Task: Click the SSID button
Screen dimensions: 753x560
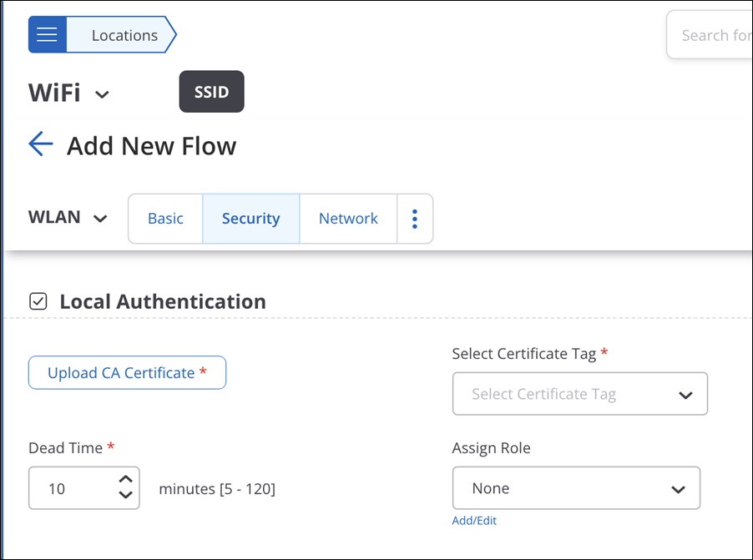Action: 212,92
